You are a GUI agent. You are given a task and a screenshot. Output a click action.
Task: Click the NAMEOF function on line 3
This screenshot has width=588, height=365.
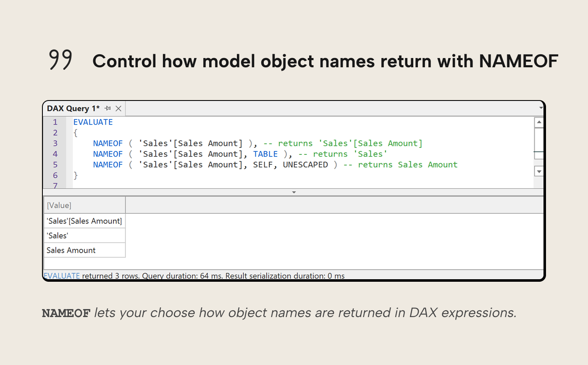108,143
